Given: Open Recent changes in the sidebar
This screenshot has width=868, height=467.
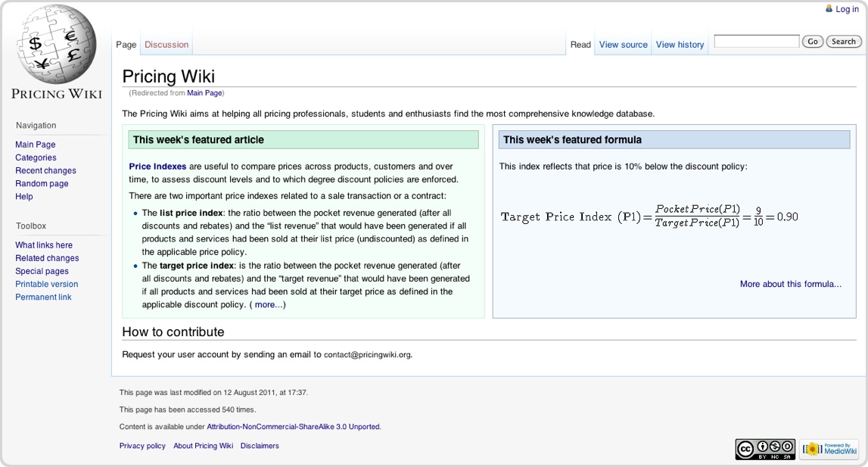Looking at the screenshot, I should [46, 170].
